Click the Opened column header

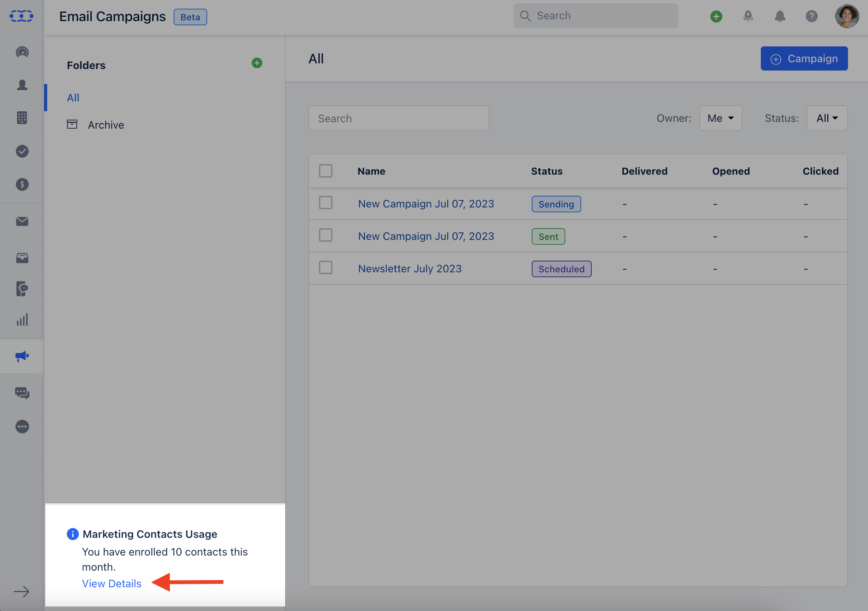(731, 171)
